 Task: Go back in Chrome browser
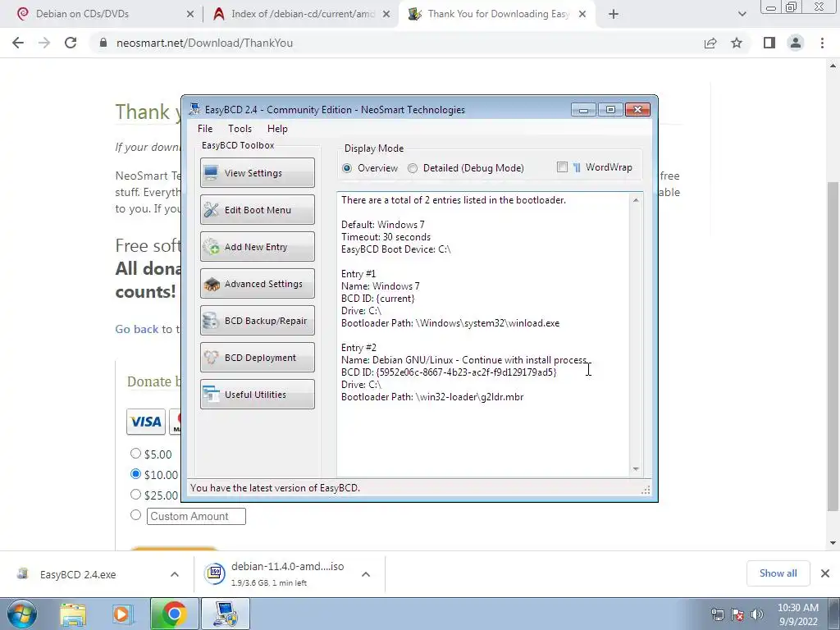(x=18, y=43)
